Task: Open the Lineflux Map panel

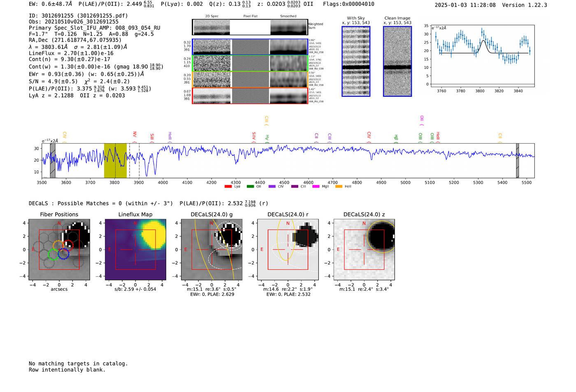Action: (135, 249)
